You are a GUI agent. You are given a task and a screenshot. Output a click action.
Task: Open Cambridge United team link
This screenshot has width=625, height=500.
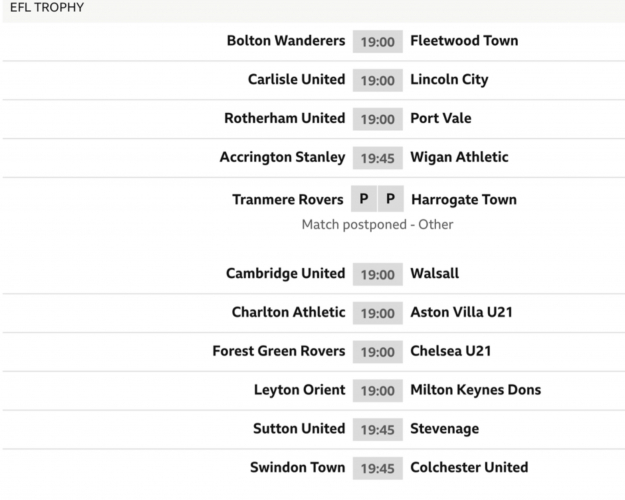tap(285, 273)
